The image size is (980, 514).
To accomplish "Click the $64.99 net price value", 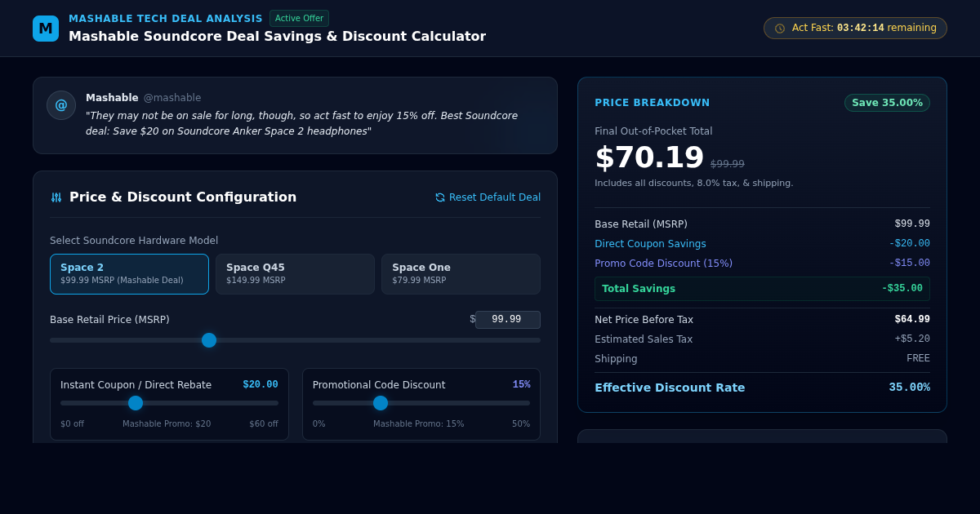I will 912,320.
